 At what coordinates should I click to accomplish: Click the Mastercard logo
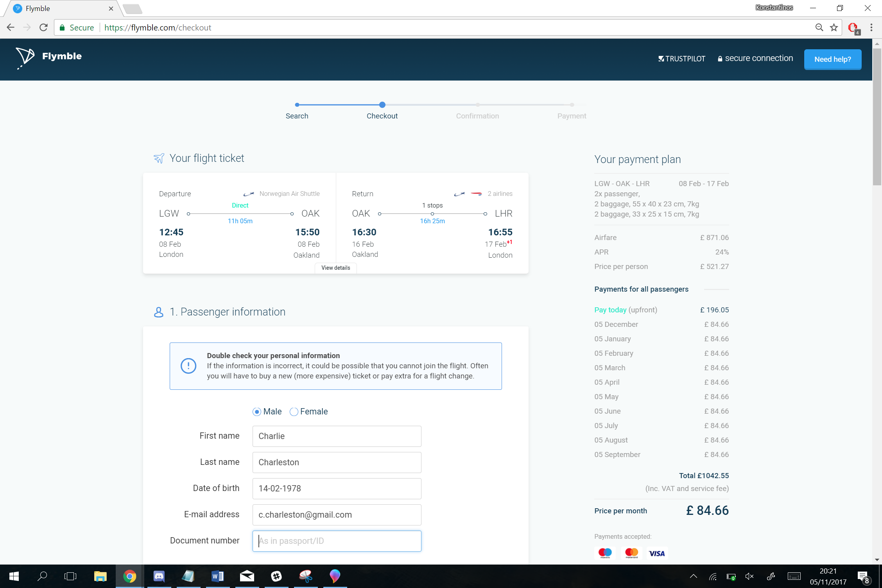[x=631, y=553]
